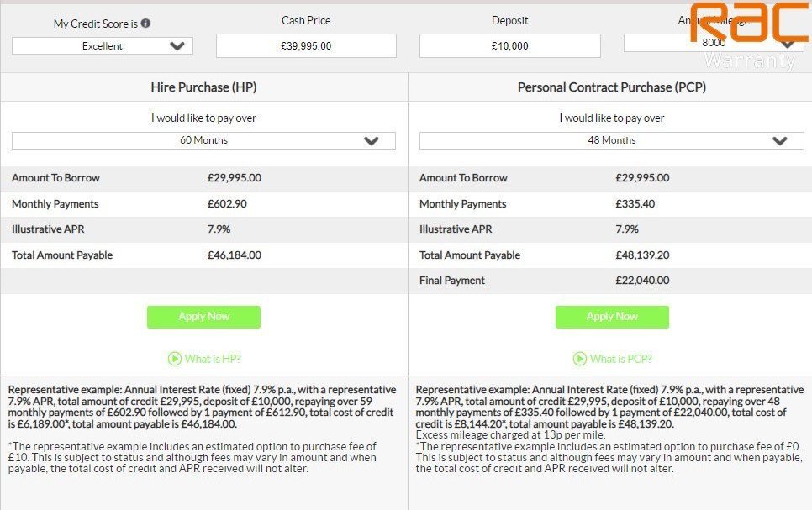Image resolution: width=812 pixels, height=510 pixels.
Task: Open the What is PCP? link
Action: tap(620, 359)
